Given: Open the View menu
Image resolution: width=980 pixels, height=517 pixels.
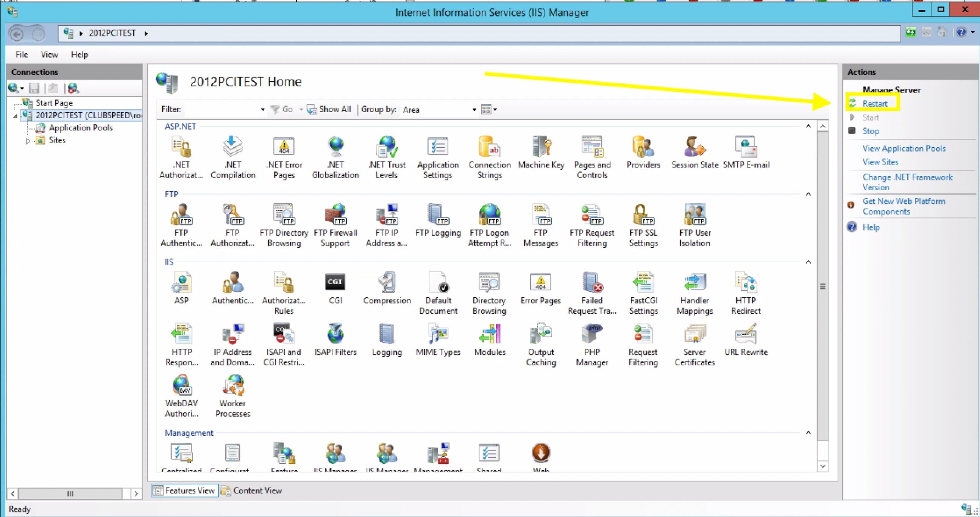Looking at the screenshot, I should click(50, 55).
